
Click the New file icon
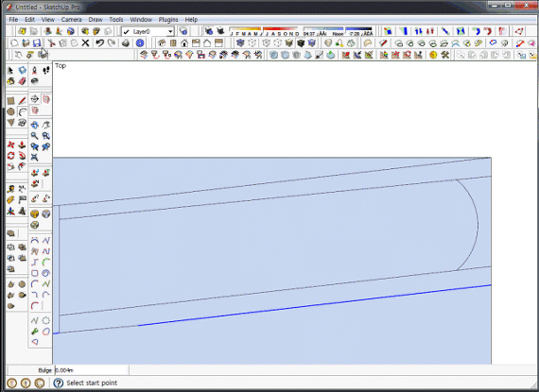[14, 43]
